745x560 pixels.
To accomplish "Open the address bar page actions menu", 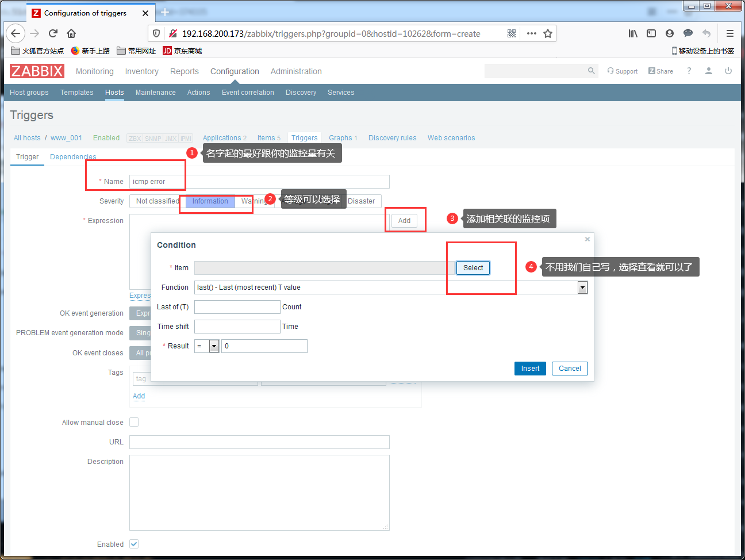I will [532, 33].
